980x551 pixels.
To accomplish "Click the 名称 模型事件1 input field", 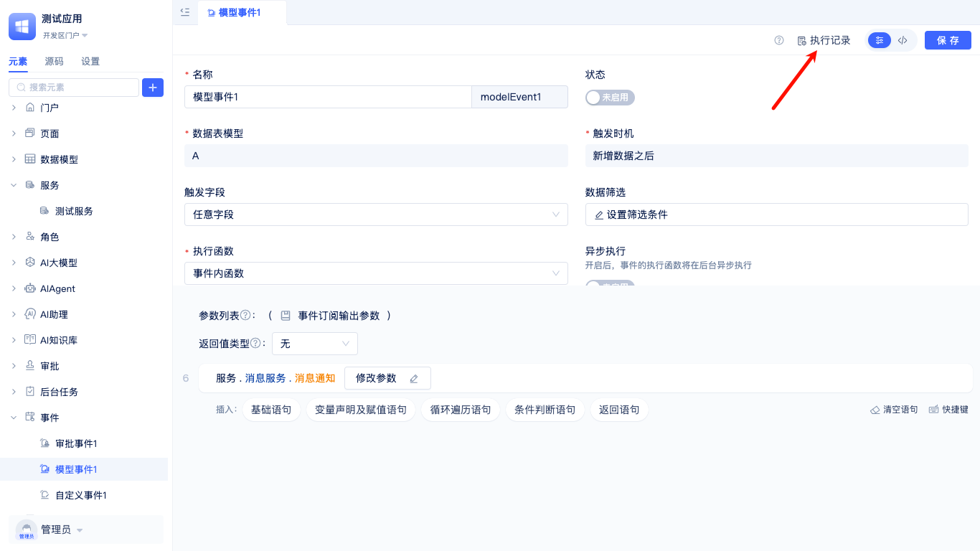I will (x=327, y=97).
